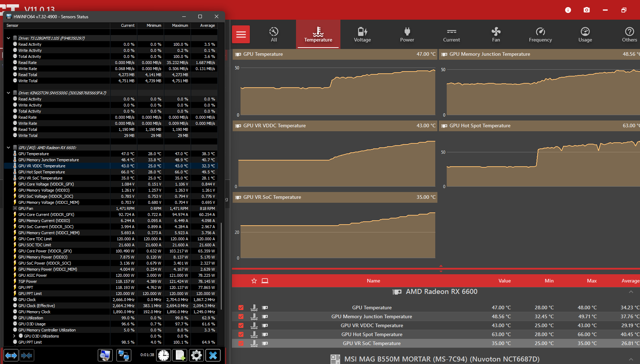
Task: Uncheck the GPU Temperature checkbox
Action: point(241,308)
